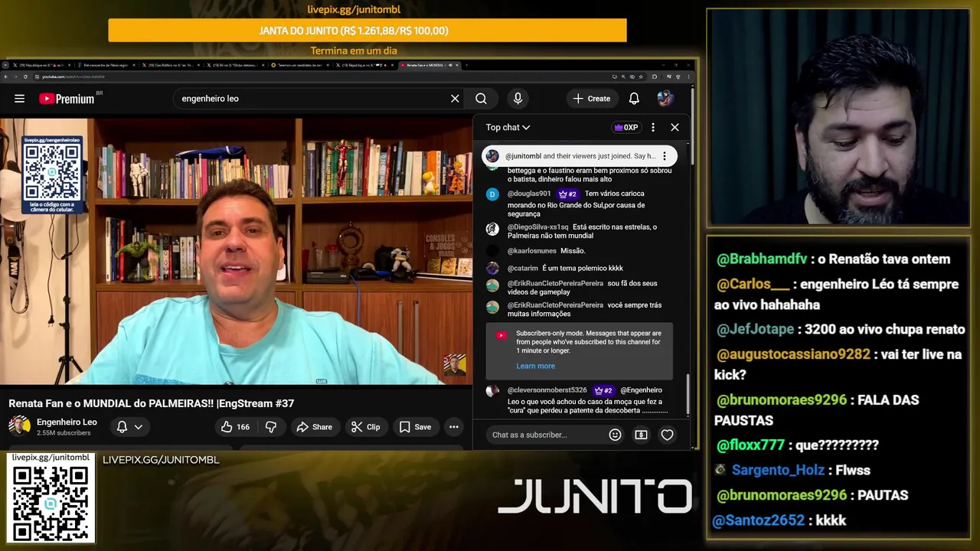This screenshot has width=980, height=551.
Task: Start voice search with the microphone icon
Action: coord(518,99)
